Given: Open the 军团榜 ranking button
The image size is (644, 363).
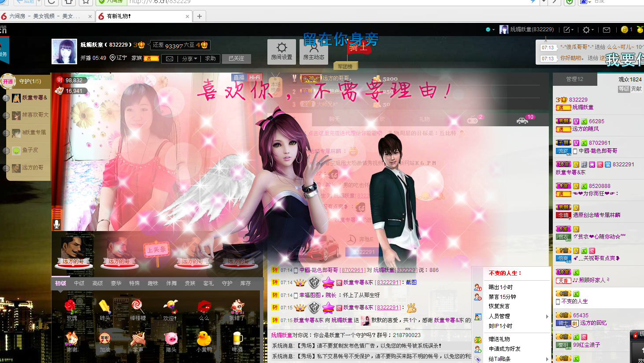Looking at the screenshot, I should (x=345, y=66).
